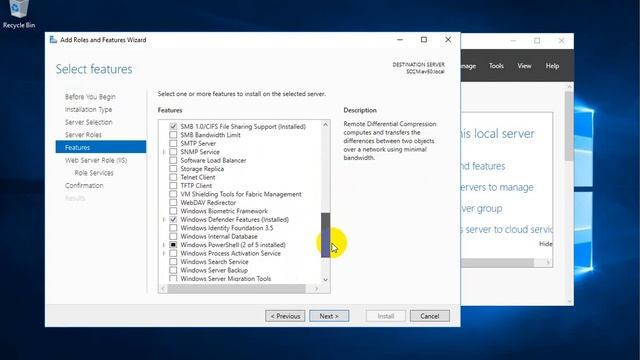Toggle the Windows PowerShell checkbox
This screenshot has height=360, width=640.
[173, 245]
